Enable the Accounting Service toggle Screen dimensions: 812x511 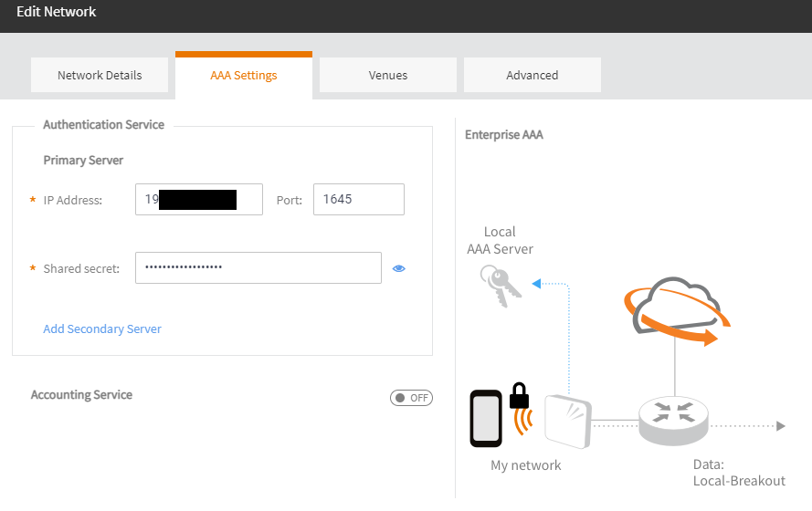(x=411, y=398)
